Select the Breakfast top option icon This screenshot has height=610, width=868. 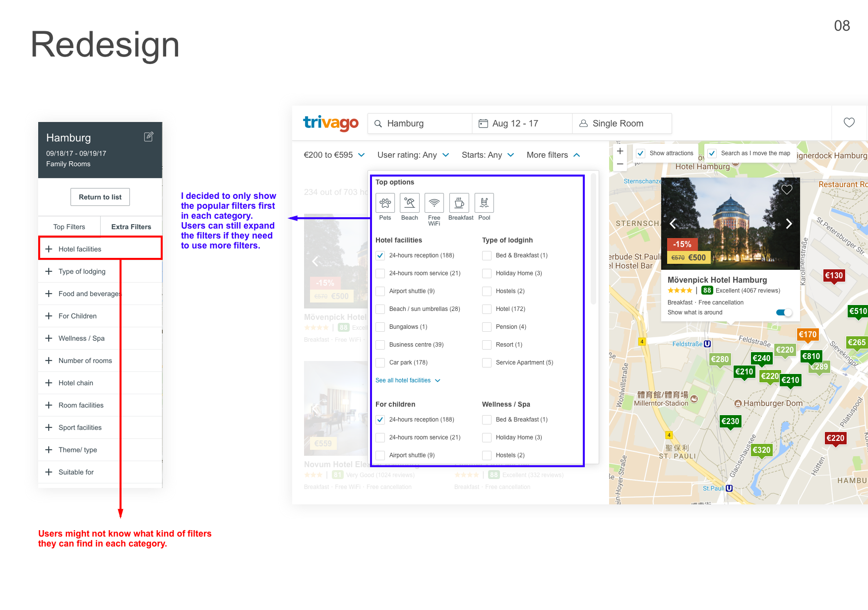pyautogui.click(x=459, y=203)
